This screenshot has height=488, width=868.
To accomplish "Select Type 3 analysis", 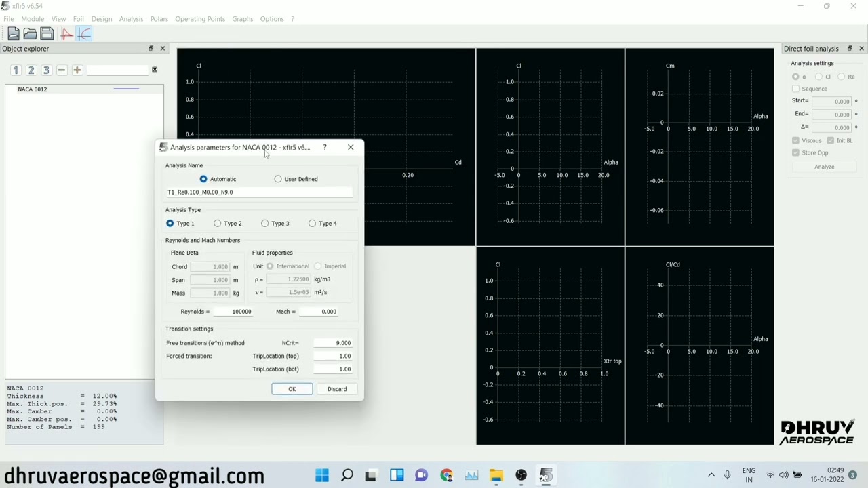I will coord(275,223).
